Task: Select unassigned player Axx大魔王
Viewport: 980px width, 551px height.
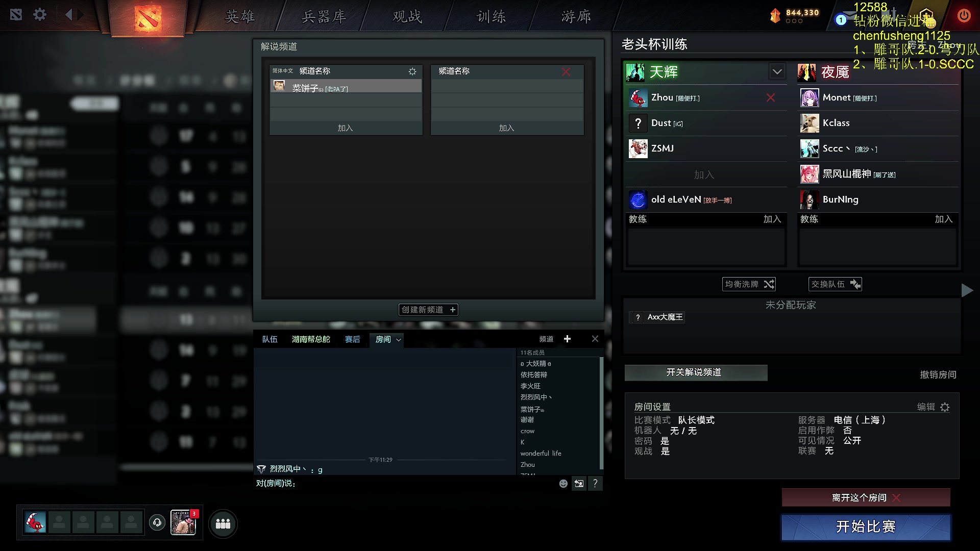Action: [657, 317]
